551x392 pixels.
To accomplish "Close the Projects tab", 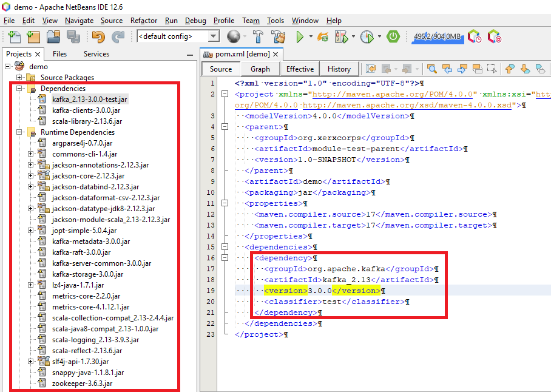I will [x=38, y=54].
